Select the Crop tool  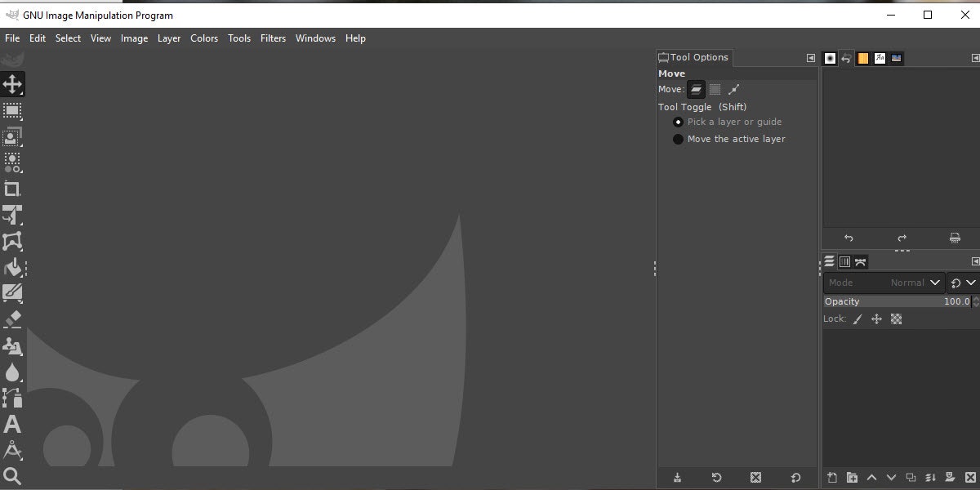12,189
